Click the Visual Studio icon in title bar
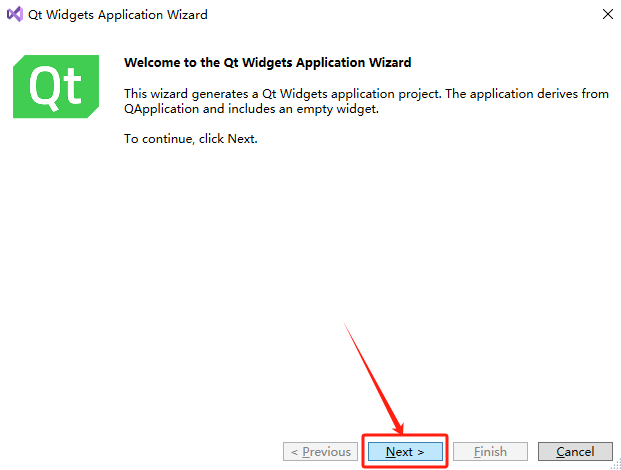Screen dimensions: 621x470 point(15,14)
